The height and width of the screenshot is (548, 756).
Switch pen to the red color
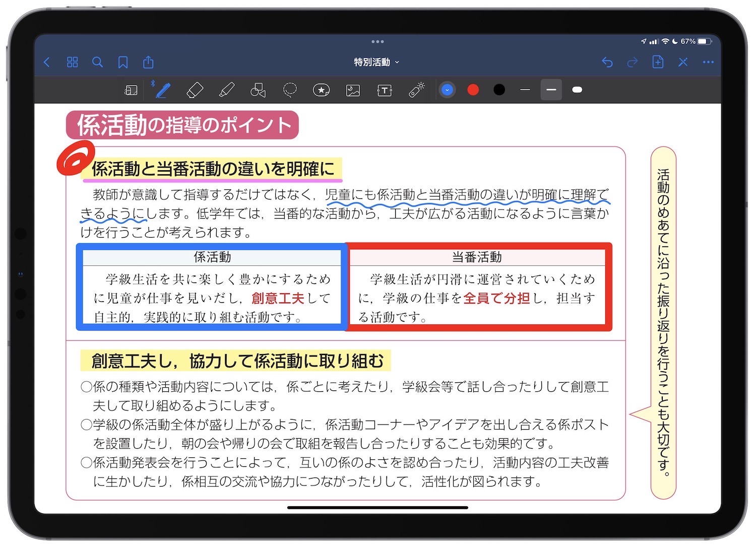473,90
